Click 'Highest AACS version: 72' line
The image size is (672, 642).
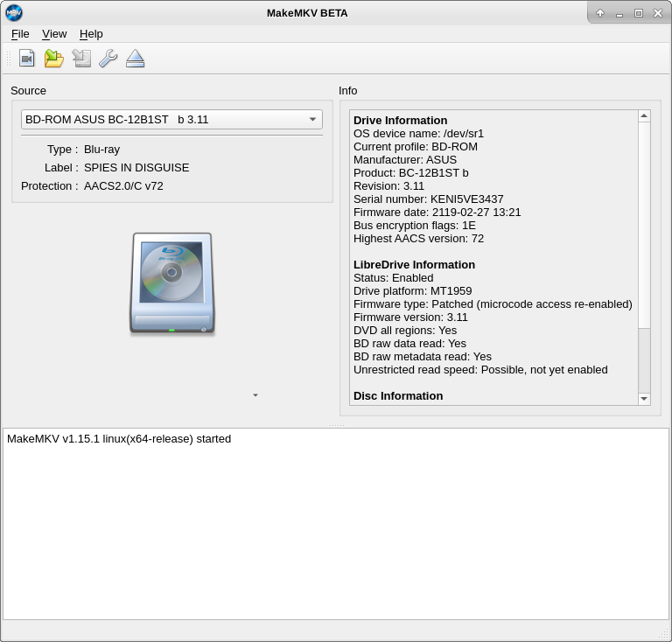click(x=419, y=239)
